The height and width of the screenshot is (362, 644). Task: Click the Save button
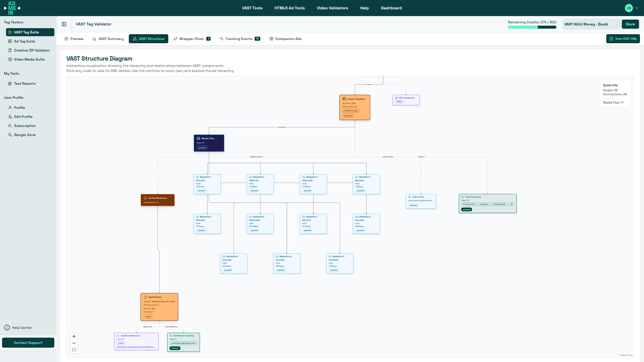[630, 24]
